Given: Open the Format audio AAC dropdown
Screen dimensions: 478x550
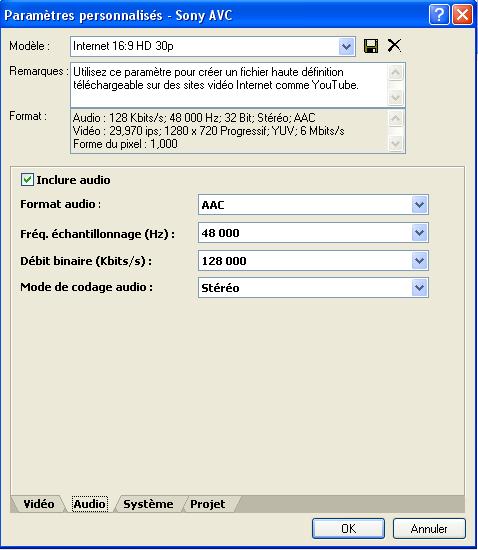Looking at the screenshot, I should (419, 205).
